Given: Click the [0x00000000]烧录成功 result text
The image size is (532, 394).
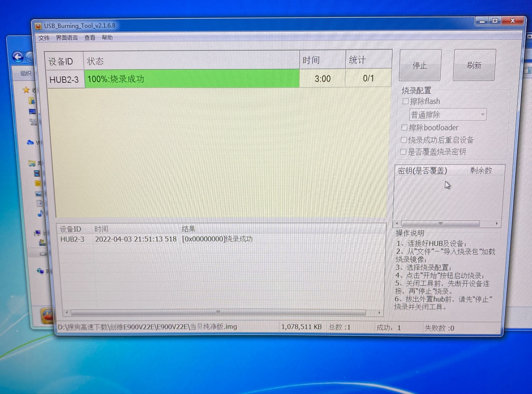Looking at the screenshot, I should click(x=217, y=239).
